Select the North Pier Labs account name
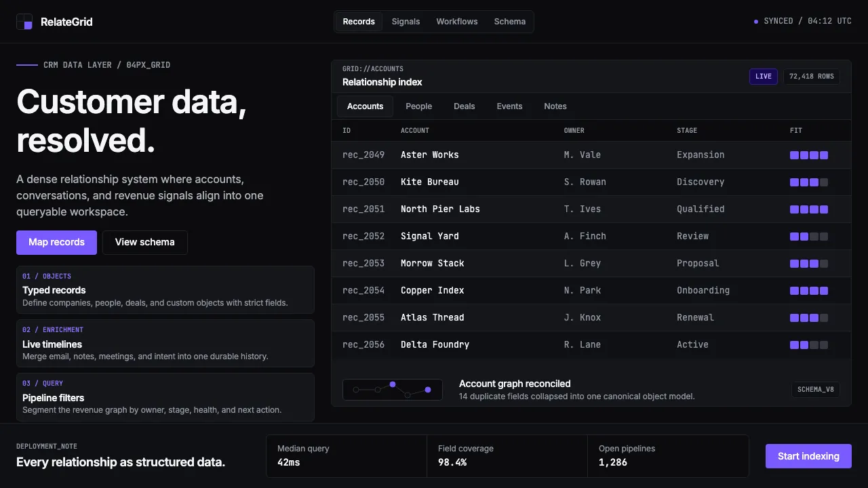This screenshot has height=488, width=868. click(x=440, y=209)
